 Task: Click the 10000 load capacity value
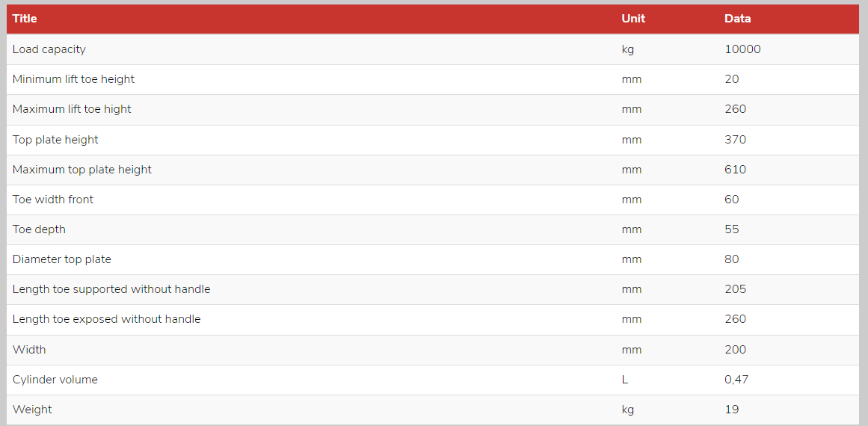pyautogui.click(x=742, y=49)
